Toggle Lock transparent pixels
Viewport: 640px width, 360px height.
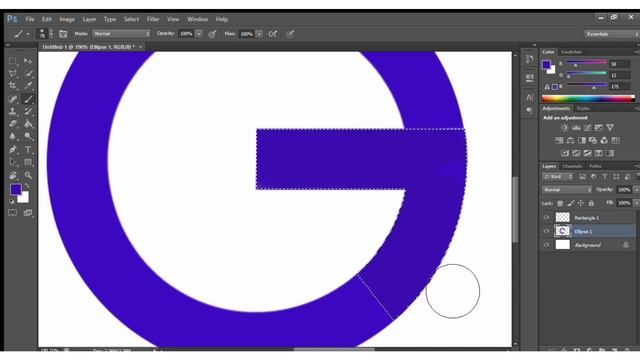tap(560, 203)
